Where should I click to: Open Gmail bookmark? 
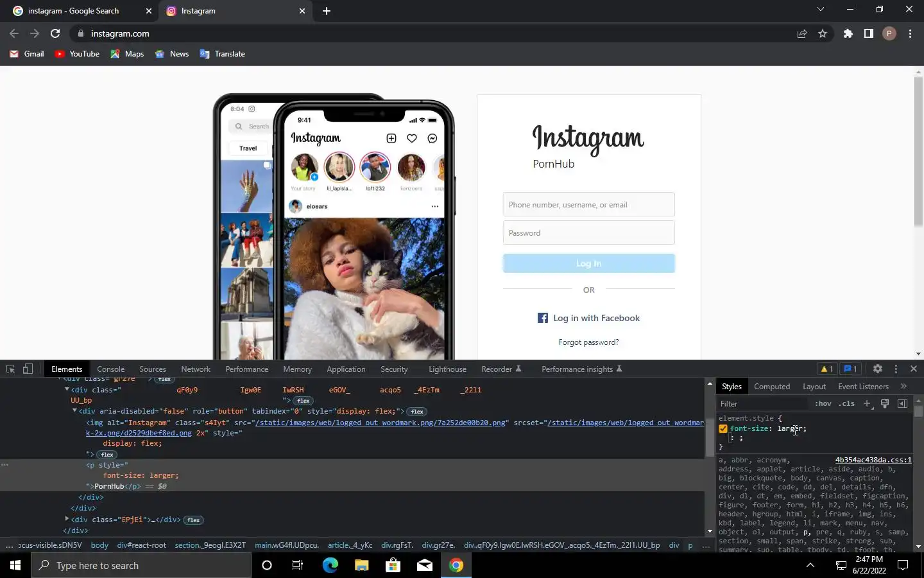[27, 54]
